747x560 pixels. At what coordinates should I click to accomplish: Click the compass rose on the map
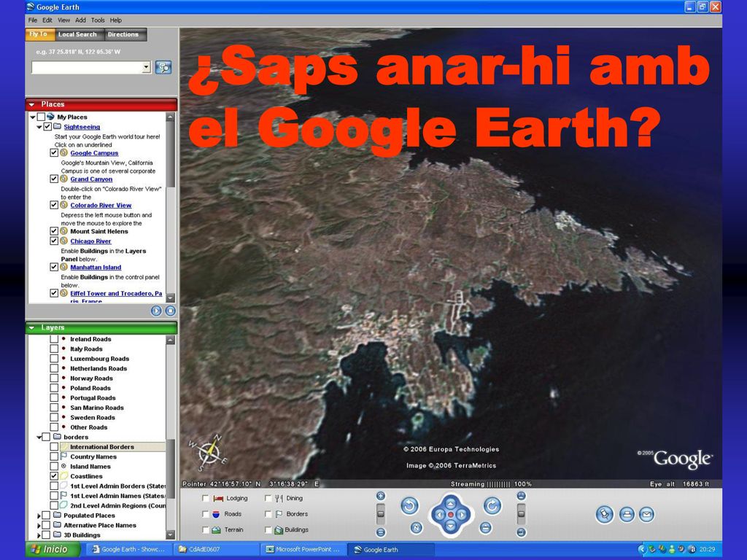(x=209, y=452)
